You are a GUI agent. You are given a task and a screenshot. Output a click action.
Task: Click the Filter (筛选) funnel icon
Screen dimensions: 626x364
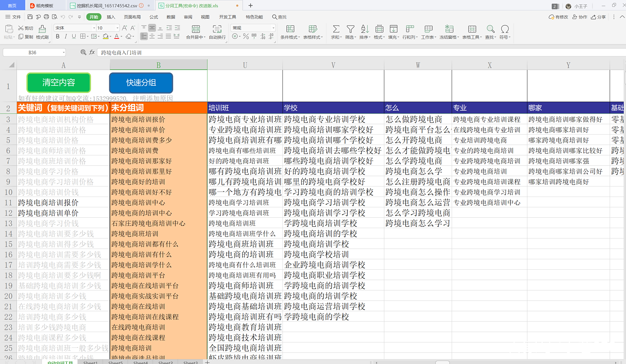pos(351,29)
